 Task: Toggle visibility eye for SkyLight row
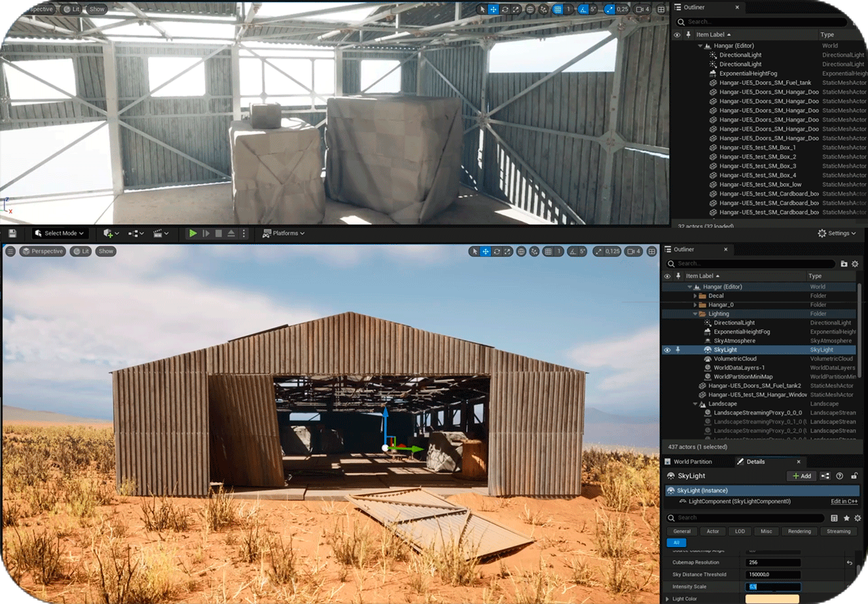[667, 350]
